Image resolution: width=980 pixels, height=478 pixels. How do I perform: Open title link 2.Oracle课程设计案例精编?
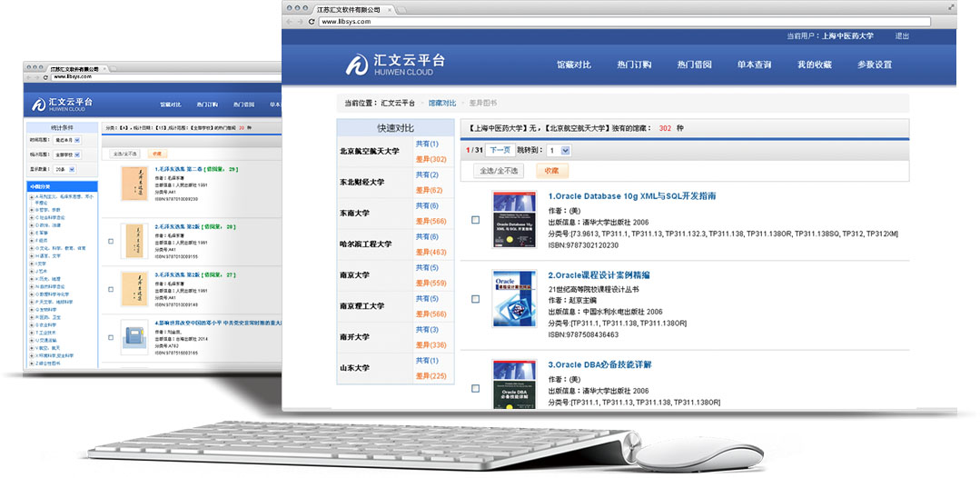coord(599,275)
